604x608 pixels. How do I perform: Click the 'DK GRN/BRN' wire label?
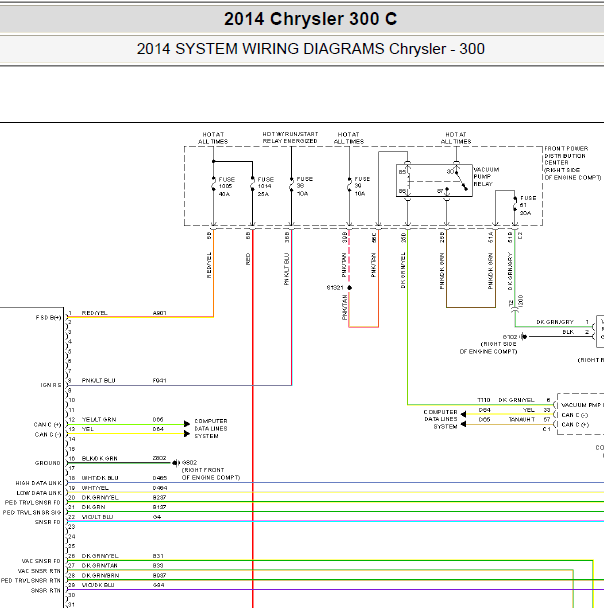[x=100, y=575]
